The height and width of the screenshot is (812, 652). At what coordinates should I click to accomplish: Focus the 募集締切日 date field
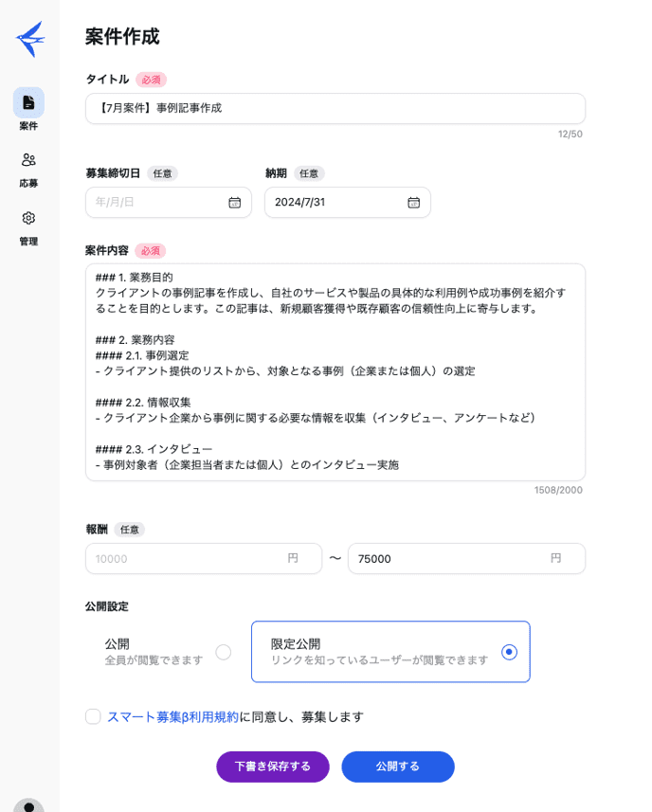tap(169, 203)
